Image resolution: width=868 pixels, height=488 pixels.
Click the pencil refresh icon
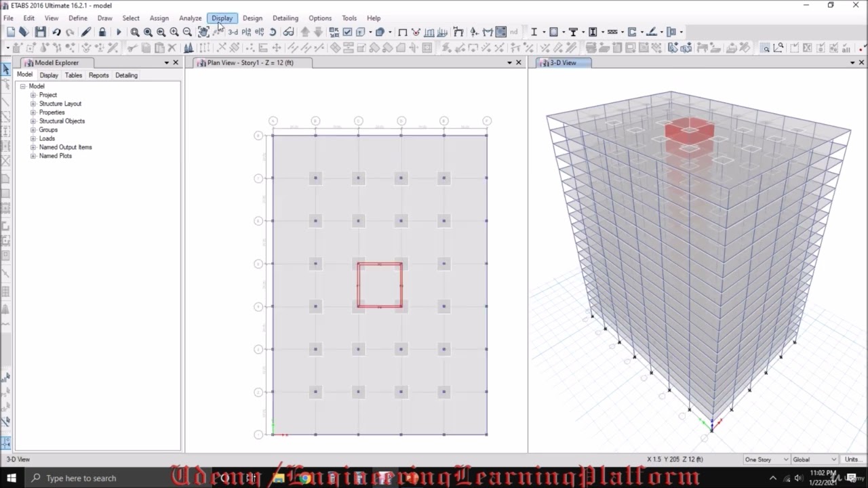(x=86, y=32)
